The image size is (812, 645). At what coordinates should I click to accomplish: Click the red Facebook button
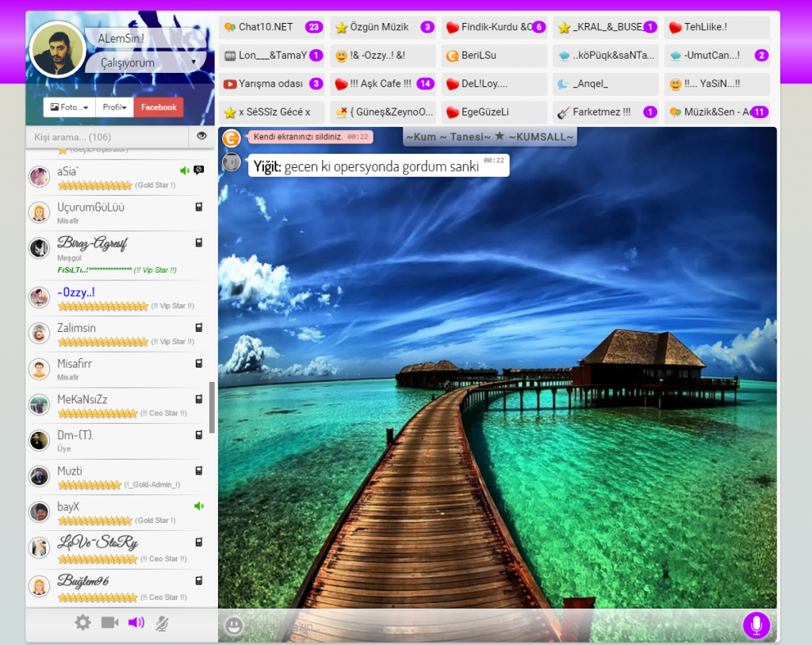159,107
